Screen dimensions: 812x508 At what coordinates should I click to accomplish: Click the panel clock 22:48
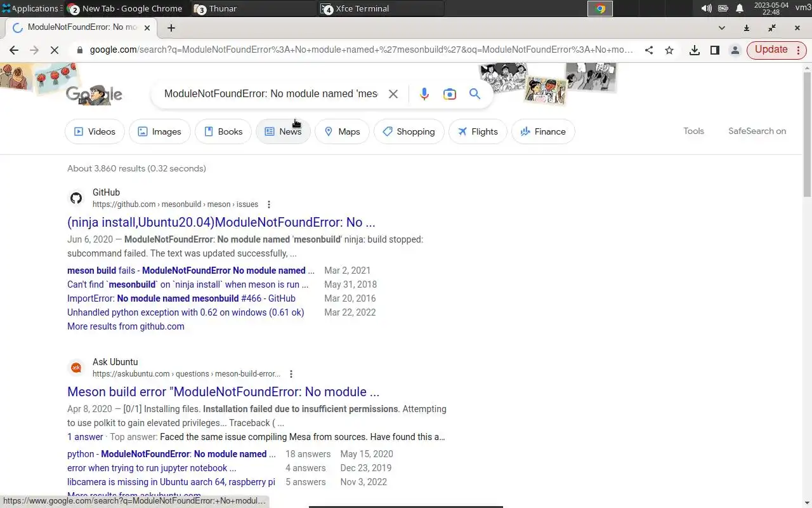(771, 8)
